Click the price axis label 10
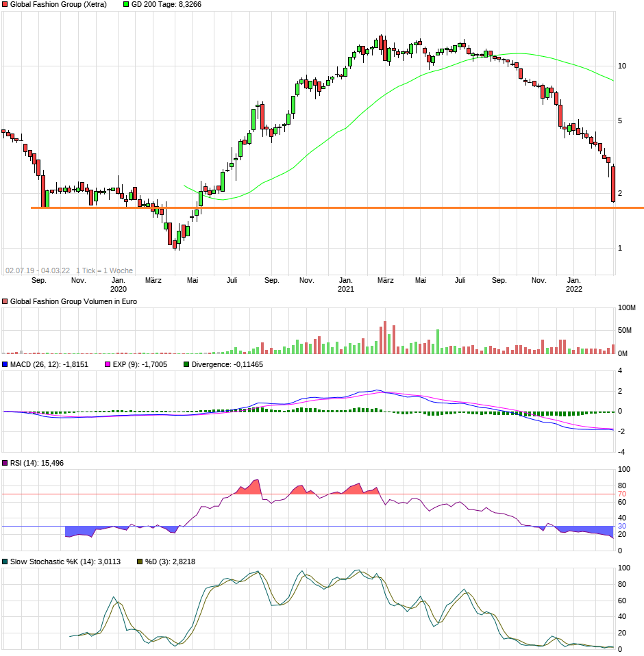This screenshot has width=644, height=656. 622,66
